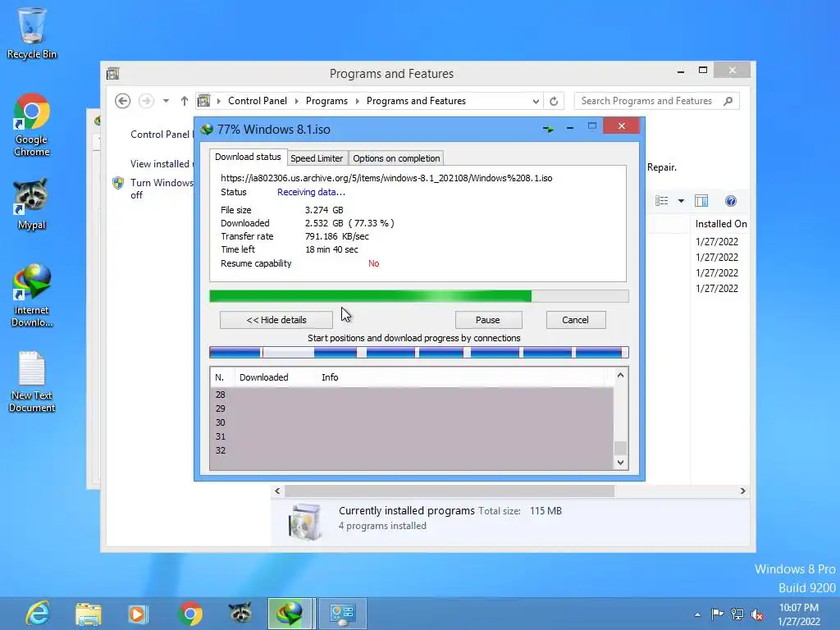The image size is (840, 630).
Task: Open View installed updates link
Action: [160, 164]
